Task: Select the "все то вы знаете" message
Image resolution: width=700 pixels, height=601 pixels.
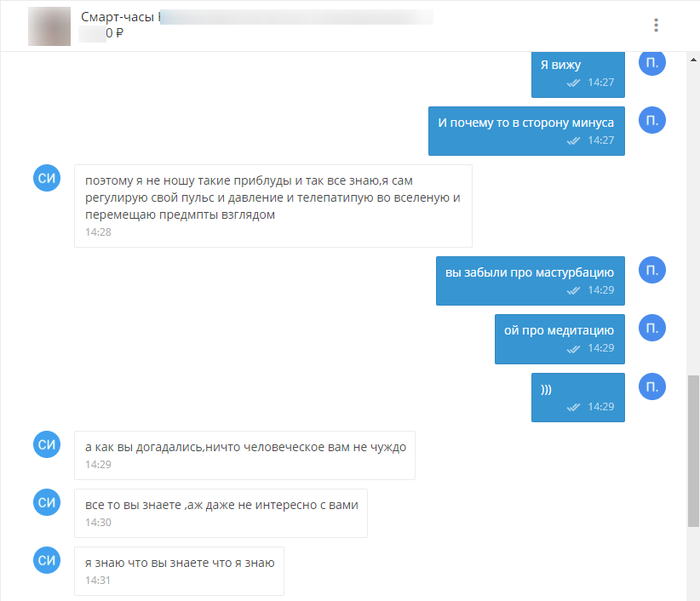Action: click(221, 513)
